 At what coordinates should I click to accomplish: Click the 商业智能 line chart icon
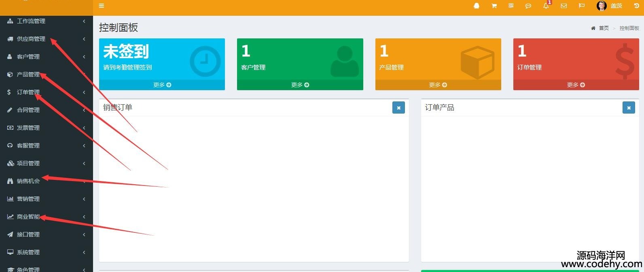point(10,217)
